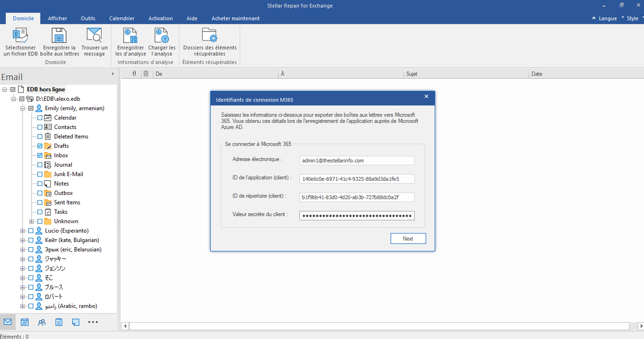Uncheck the Drafts folder checkbox
The image size is (644, 339).
(40, 146)
